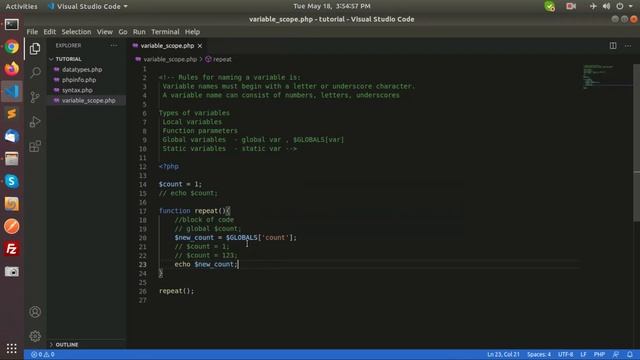Open syntax.php in the explorer

pos(77,90)
